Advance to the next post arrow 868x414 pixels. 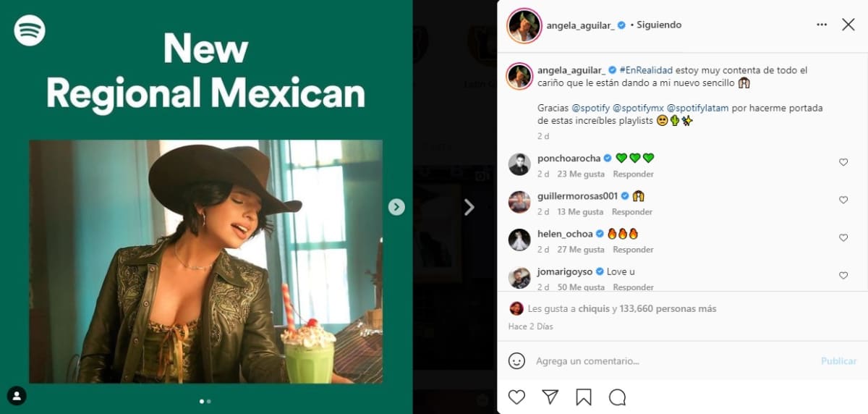click(x=469, y=208)
